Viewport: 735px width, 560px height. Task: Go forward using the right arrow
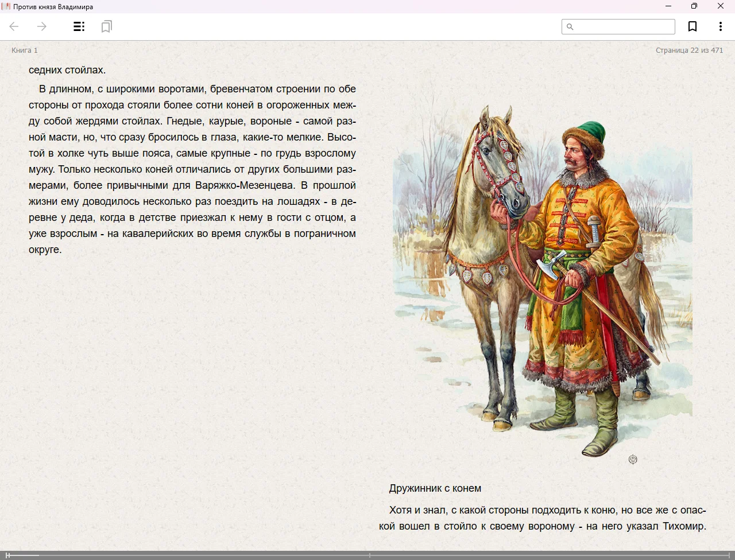(42, 26)
